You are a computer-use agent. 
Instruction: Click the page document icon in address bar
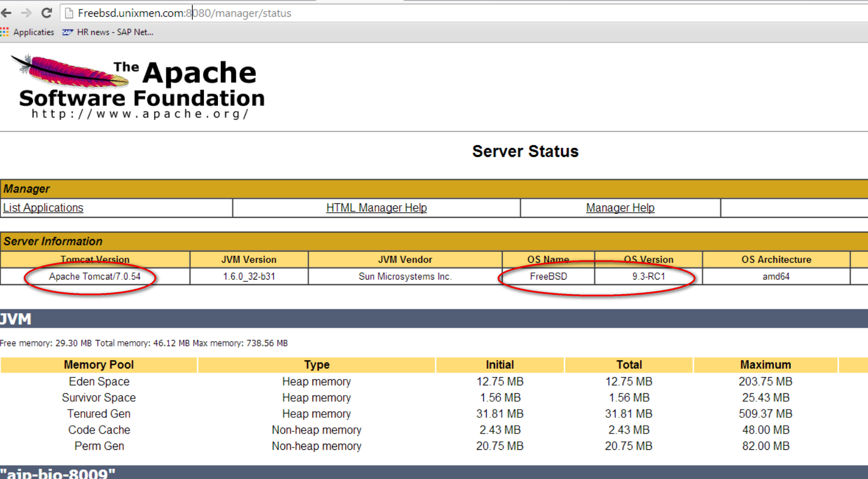[x=69, y=13]
